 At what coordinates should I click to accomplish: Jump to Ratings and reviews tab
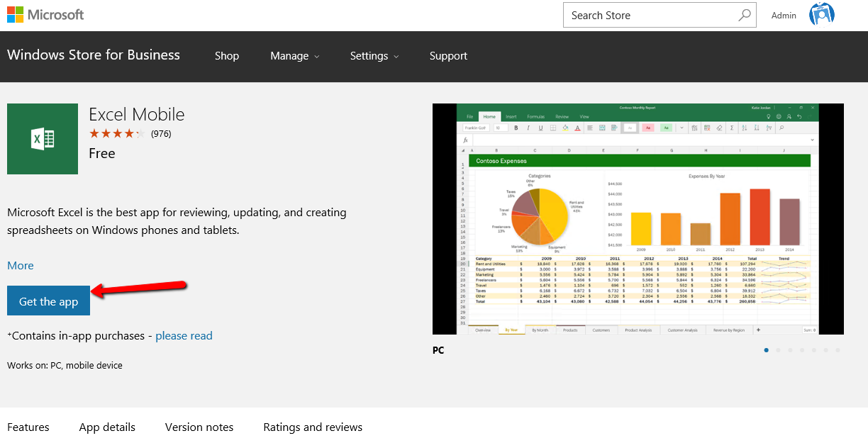point(313,427)
